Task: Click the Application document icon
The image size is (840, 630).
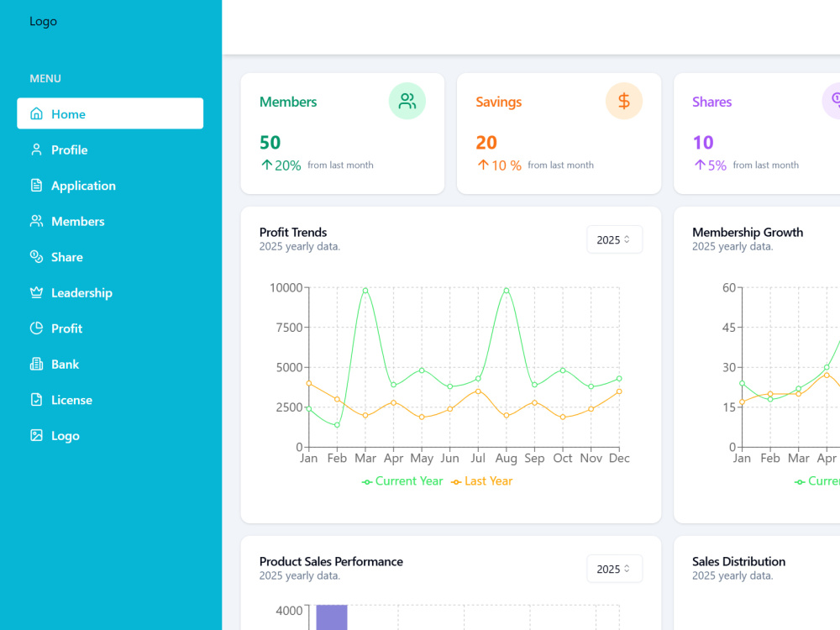Action: 36,186
